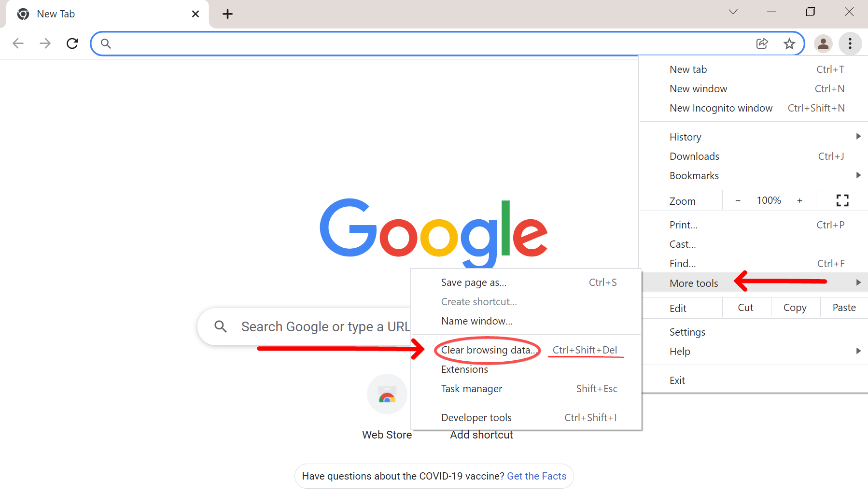Click the back navigation arrow
This screenshot has width=868, height=495.
[18, 43]
